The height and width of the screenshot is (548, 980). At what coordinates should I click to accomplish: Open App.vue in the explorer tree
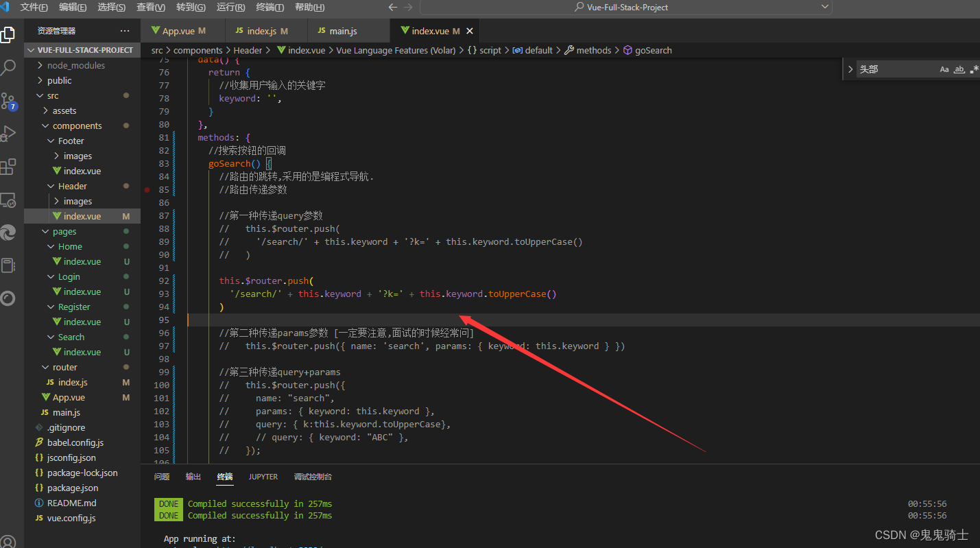tap(82, 397)
